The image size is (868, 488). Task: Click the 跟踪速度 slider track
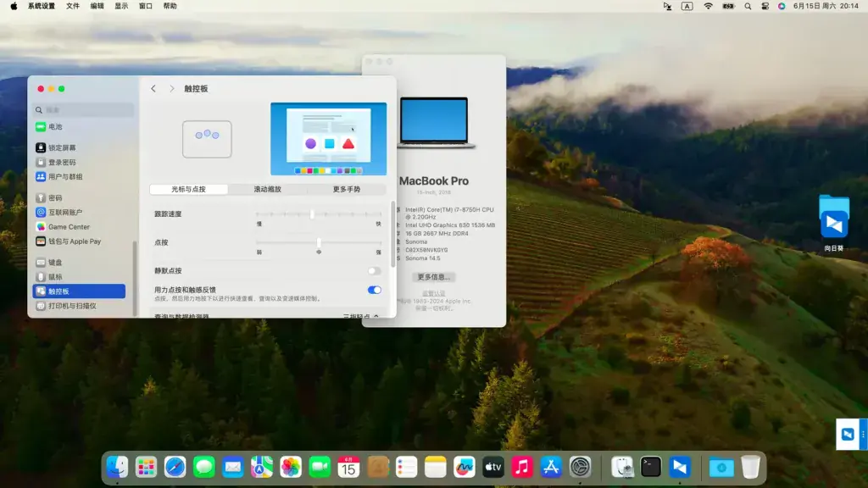pos(319,214)
